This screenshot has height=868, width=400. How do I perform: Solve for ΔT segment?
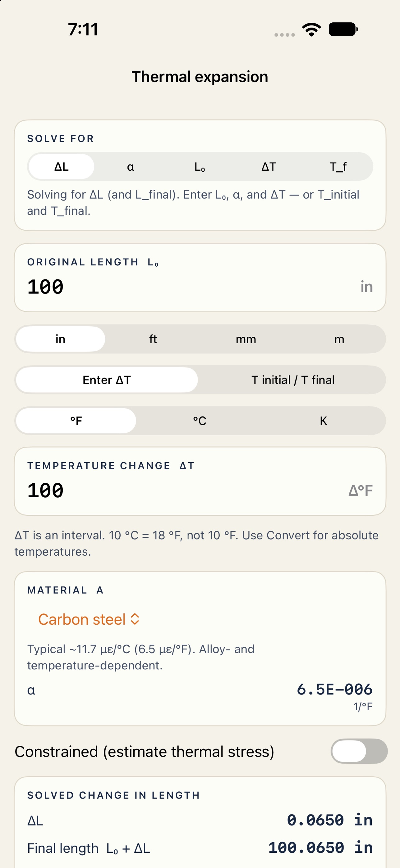tap(269, 166)
